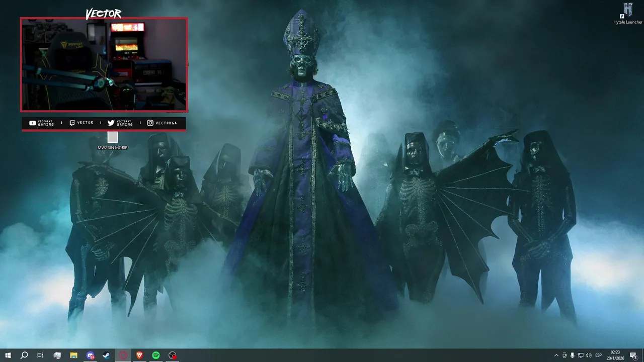
Task: Show hidden system tray icons
Action: 556,355
